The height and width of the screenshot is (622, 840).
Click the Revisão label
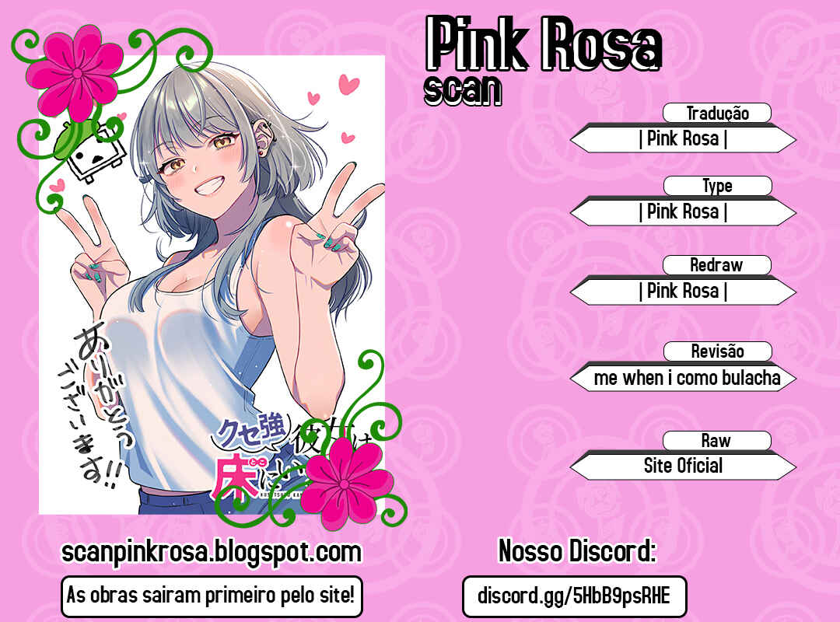pyautogui.click(x=717, y=351)
